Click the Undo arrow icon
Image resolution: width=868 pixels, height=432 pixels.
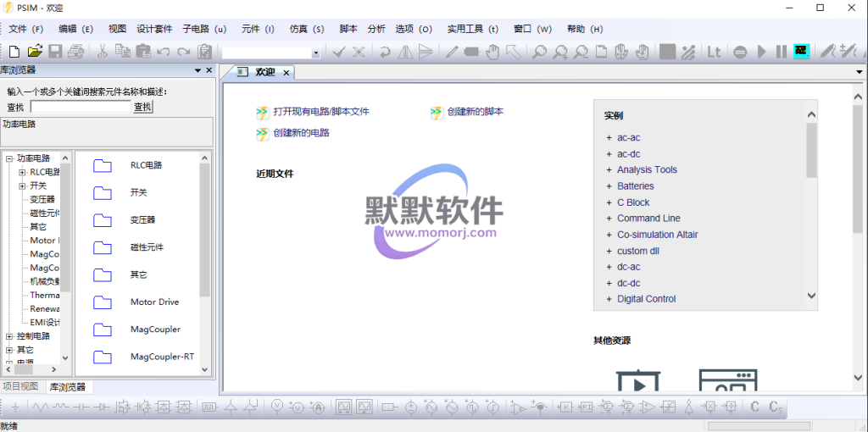point(164,52)
